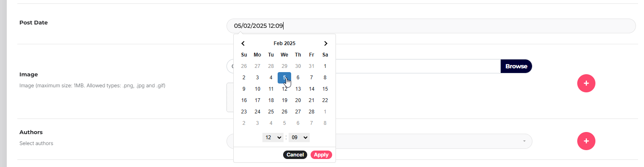Open the hour dropdown showing 12
The width and height of the screenshot is (644, 167).
[273, 137]
